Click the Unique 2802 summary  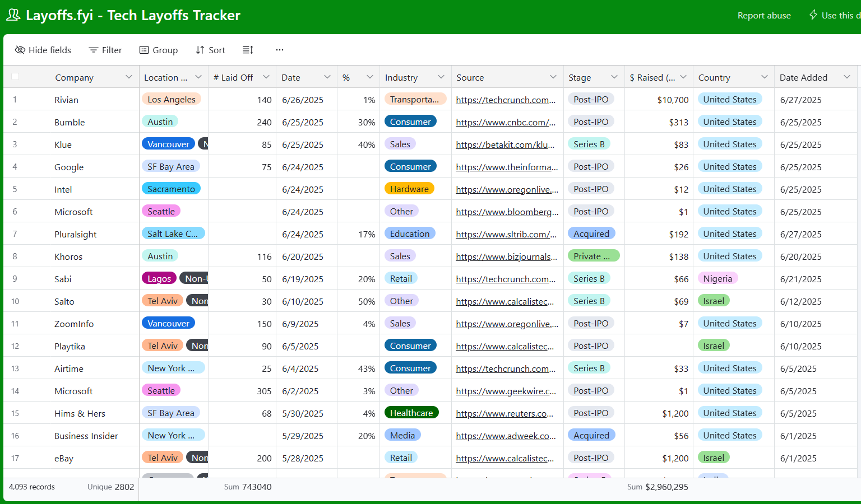click(x=110, y=487)
